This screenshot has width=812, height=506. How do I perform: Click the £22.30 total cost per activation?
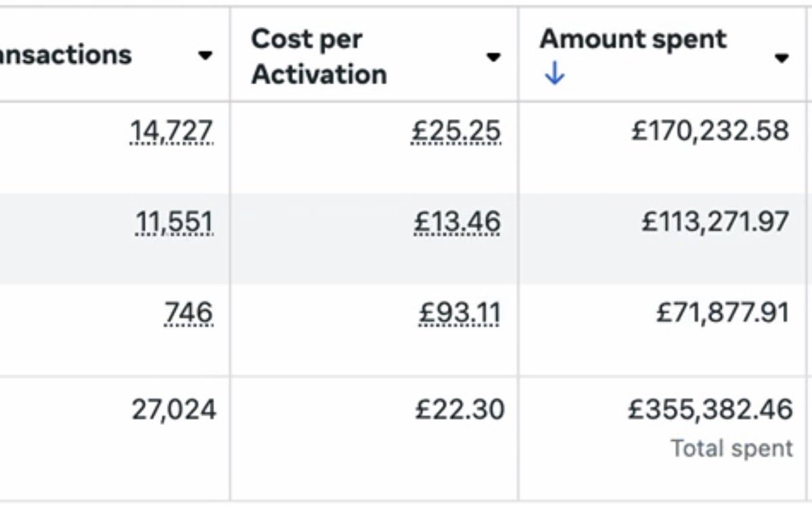point(459,410)
